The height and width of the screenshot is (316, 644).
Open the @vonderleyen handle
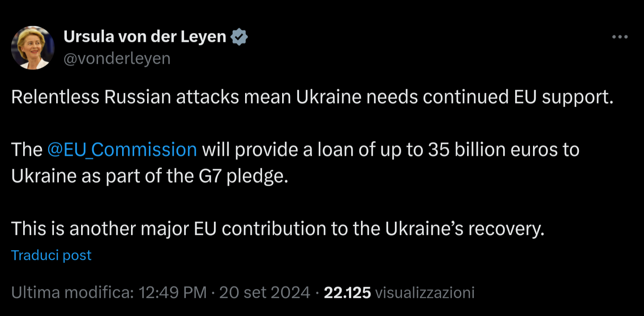pyautogui.click(x=117, y=58)
